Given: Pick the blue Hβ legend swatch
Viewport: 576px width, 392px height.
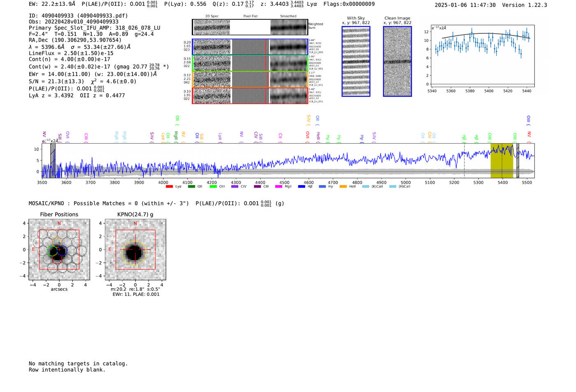Looking at the screenshot, I should pyautogui.click(x=302, y=187).
